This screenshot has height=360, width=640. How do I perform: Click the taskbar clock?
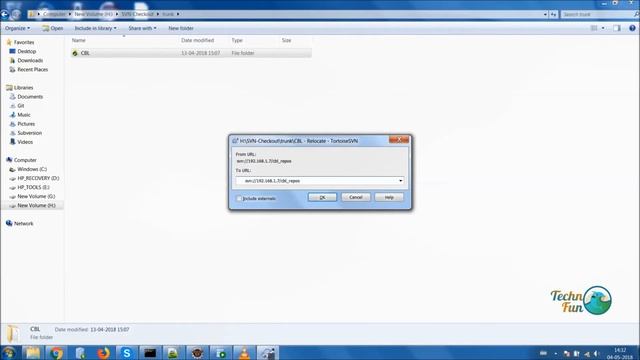coord(620,353)
